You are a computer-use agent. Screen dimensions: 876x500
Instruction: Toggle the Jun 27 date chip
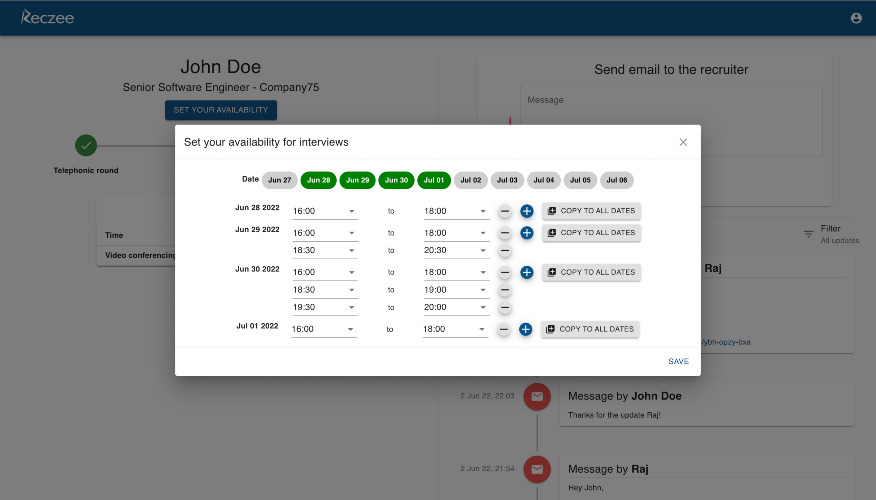pyautogui.click(x=279, y=180)
